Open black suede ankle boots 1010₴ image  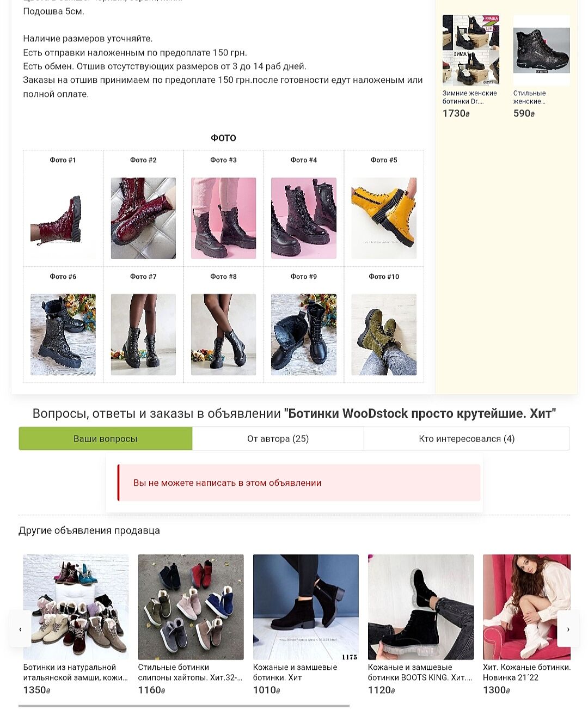(x=306, y=607)
